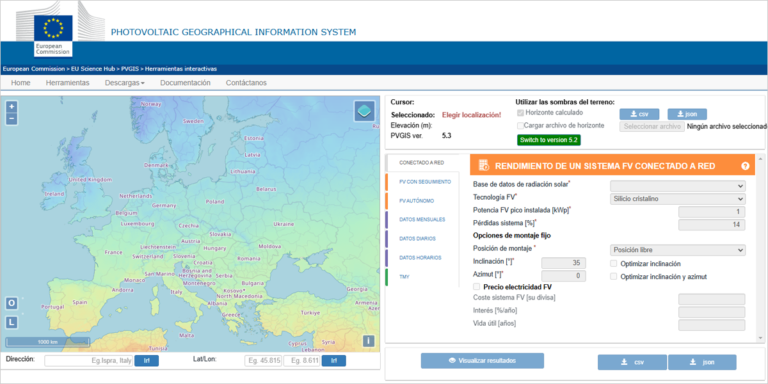This screenshot has height=384, width=768.
Task: Expand the Descargas menu
Action: tap(124, 83)
